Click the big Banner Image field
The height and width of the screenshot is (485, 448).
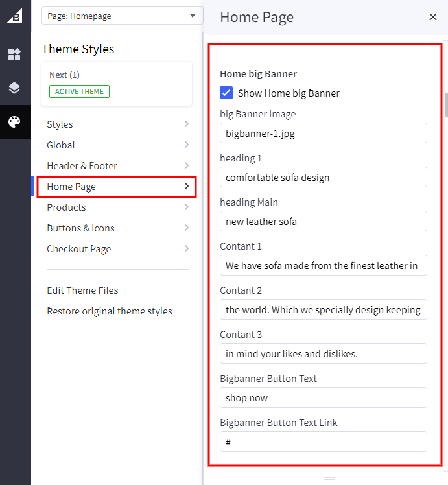(x=323, y=133)
